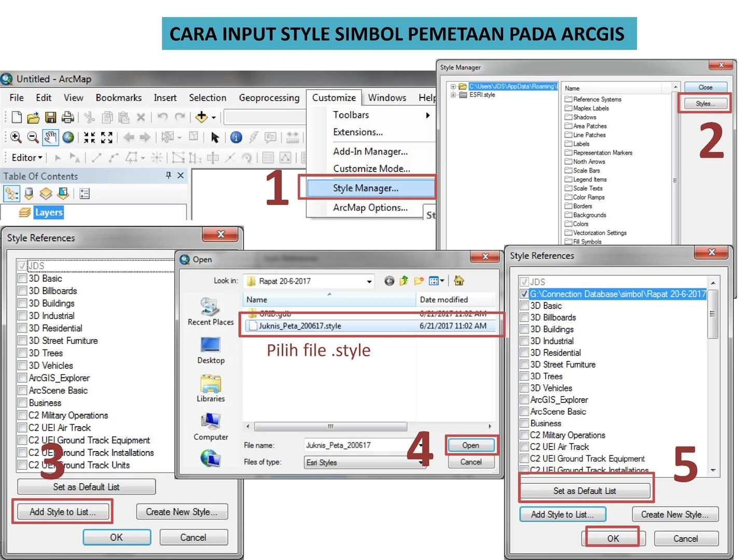The height and width of the screenshot is (560, 747).
Task: Click the Fixed Zoom In arrows icon
Action: pos(90,137)
